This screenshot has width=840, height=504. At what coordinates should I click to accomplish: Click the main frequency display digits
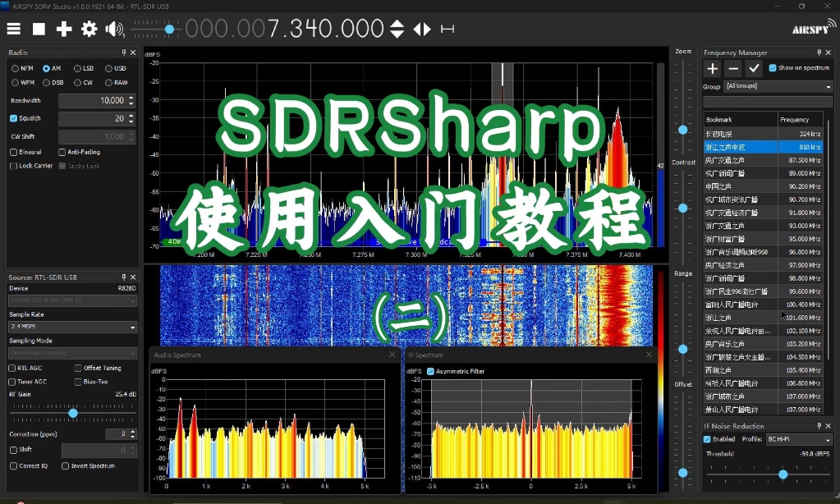pyautogui.click(x=284, y=29)
